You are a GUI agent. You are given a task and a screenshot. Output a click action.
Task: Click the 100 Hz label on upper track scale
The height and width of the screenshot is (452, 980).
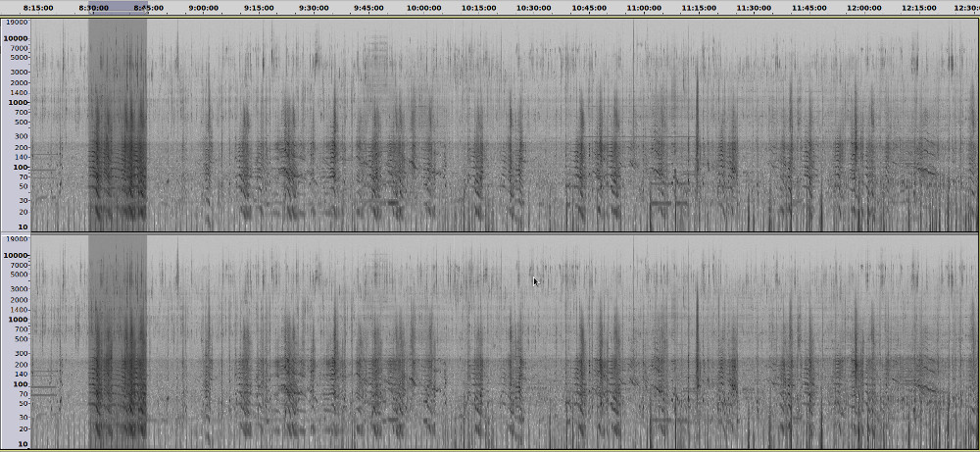coord(20,167)
